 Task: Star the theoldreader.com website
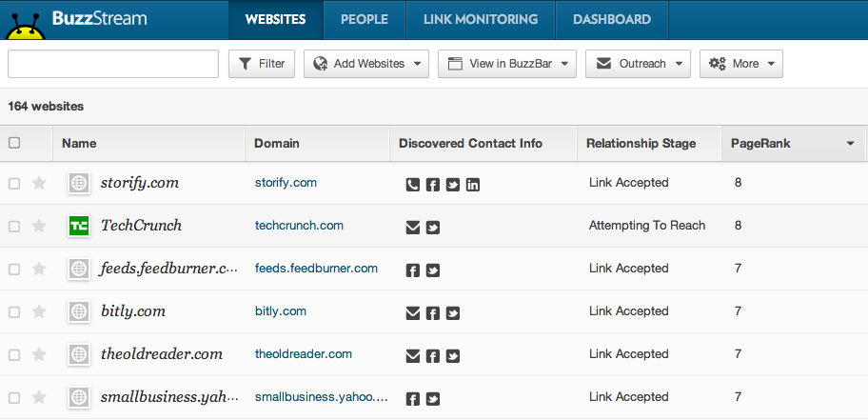[x=39, y=354]
